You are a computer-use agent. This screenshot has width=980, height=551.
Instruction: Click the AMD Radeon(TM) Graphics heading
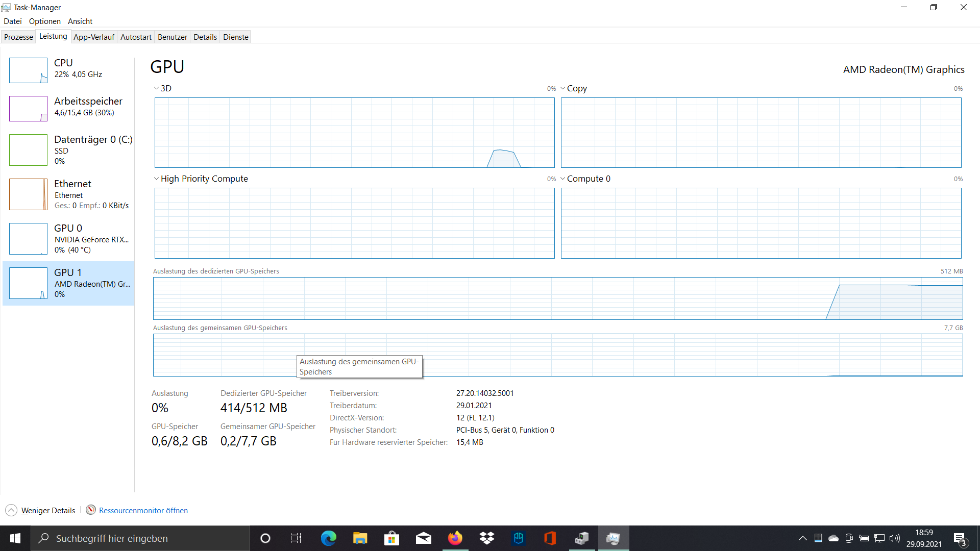pyautogui.click(x=904, y=70)
